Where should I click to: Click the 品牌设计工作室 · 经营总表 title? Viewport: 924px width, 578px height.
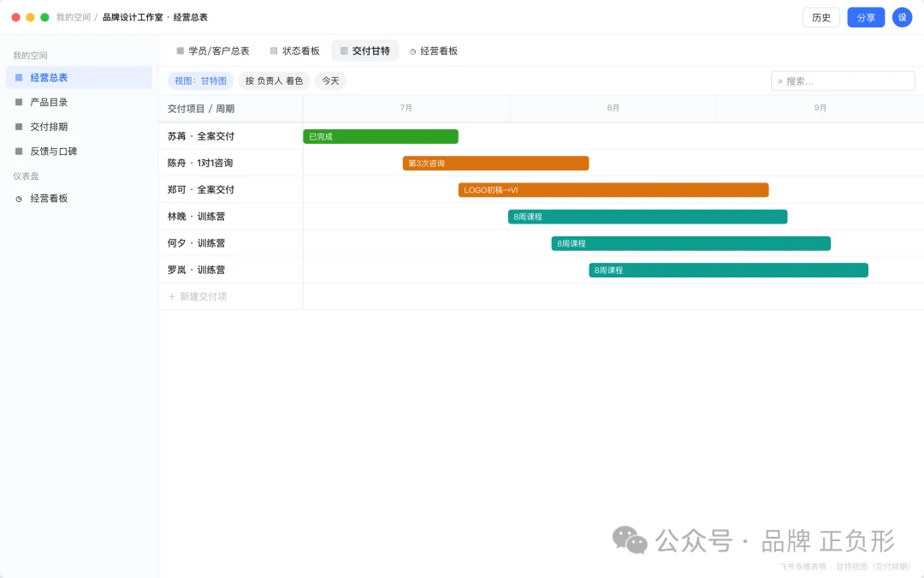[x=155, y=17]
